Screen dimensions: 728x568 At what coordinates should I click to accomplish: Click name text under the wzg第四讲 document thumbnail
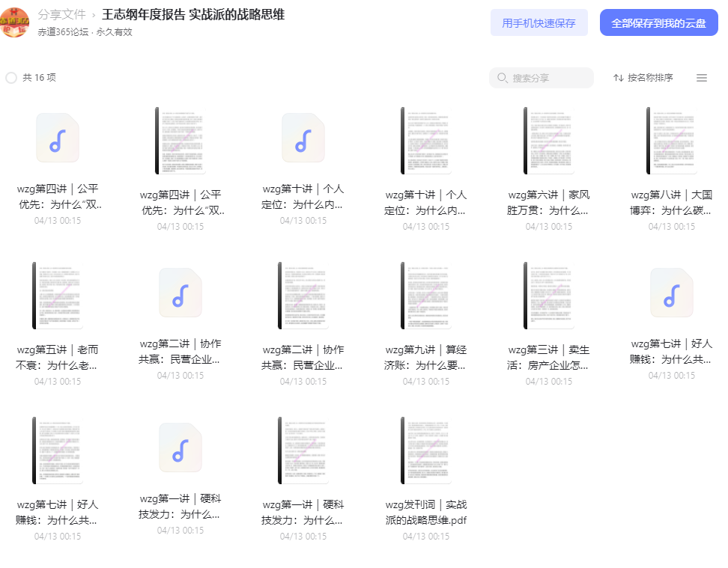(x=181, y=203)
